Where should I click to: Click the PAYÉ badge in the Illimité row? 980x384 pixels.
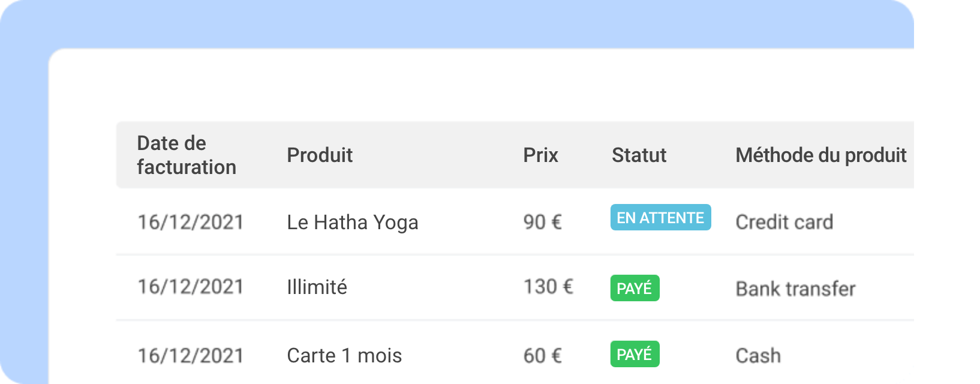point(635,288)
